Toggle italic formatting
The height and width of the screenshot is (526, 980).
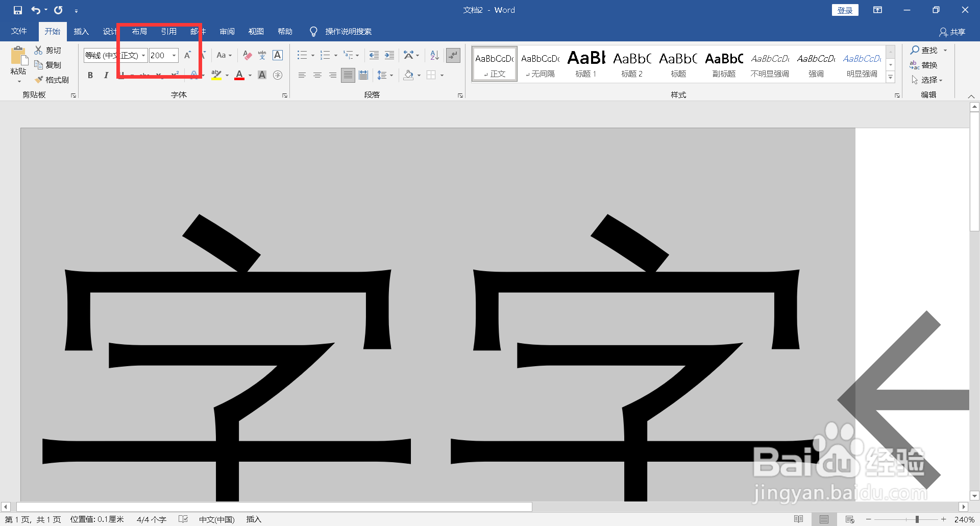coord(106,75)
